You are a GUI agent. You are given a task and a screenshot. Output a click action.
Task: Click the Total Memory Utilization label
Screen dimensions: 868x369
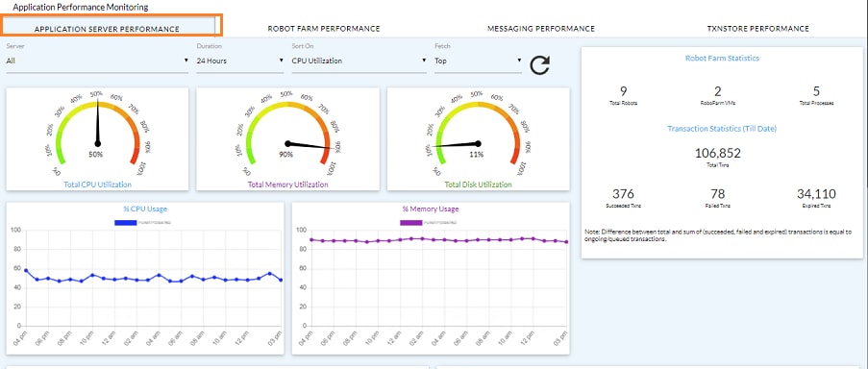tap(287, 184)
